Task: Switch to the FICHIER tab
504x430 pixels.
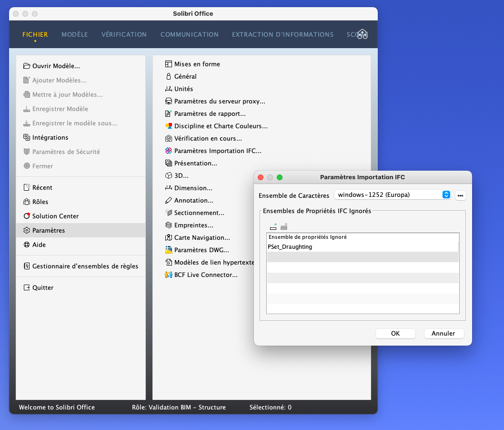Action: [x=35, y=34]
